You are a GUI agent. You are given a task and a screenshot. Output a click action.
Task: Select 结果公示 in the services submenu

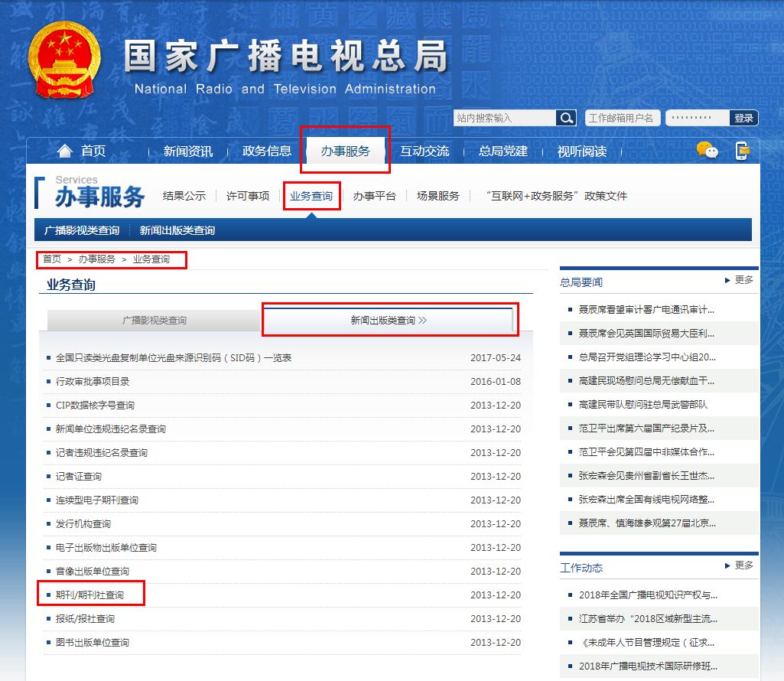point(184,195)
